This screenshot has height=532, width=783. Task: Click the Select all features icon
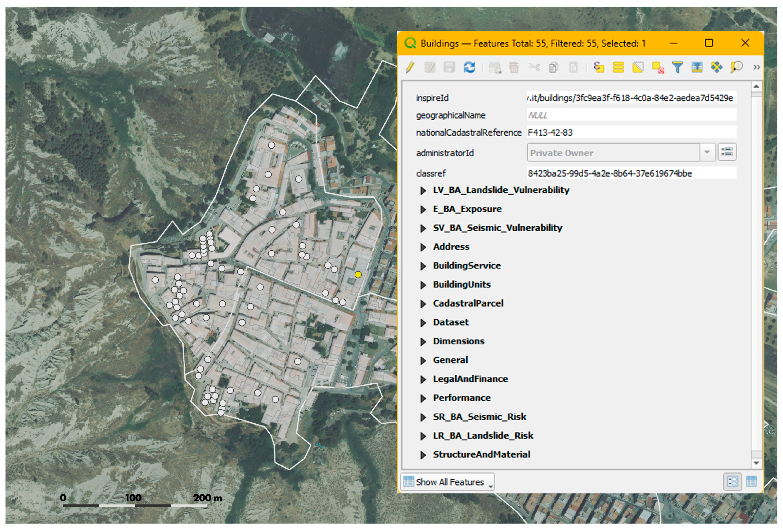point(618,67)
